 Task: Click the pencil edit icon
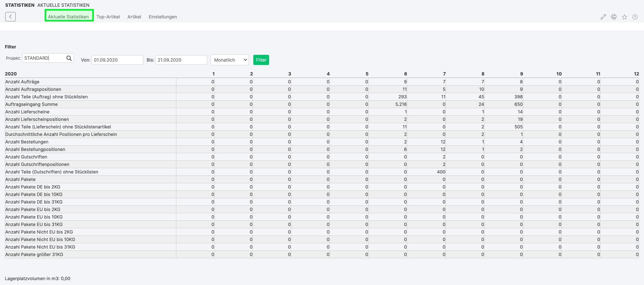[x=603, y=17]
